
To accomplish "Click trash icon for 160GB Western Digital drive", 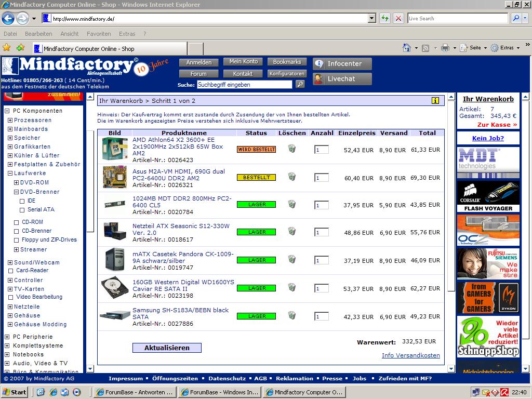I will click(292, 288).
